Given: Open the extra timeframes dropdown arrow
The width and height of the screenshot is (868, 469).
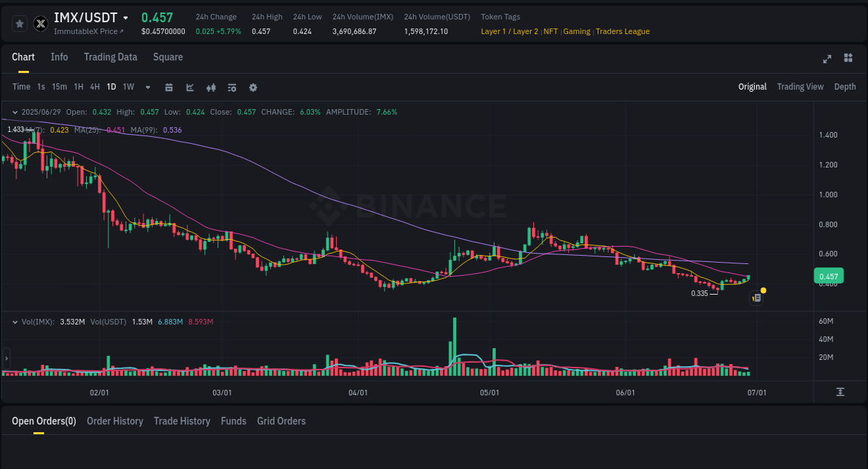Looking at the screenshot, I should pyautogui.click(x=147, y=87).
